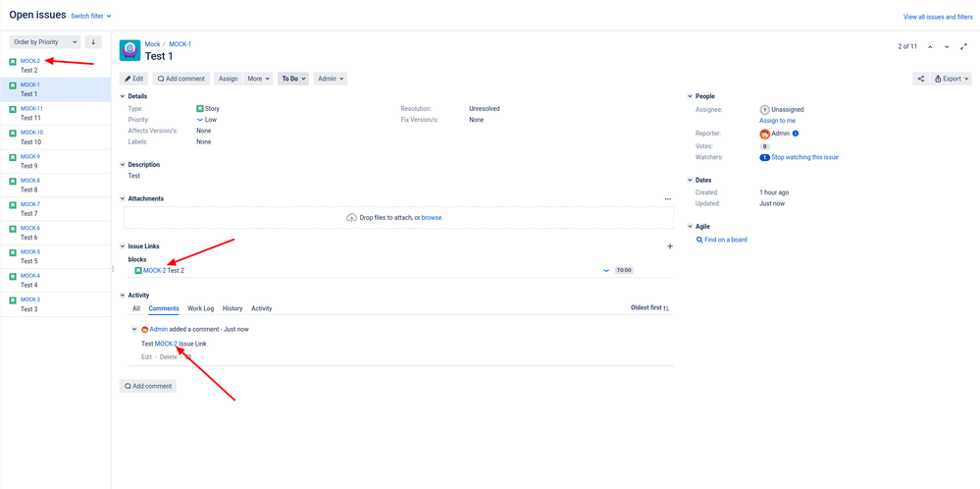Image resolution: width=980 pixels, height=489 pixels.
Task: Click the Assign button
Action: pyautogui.click(x=229, y=79)
